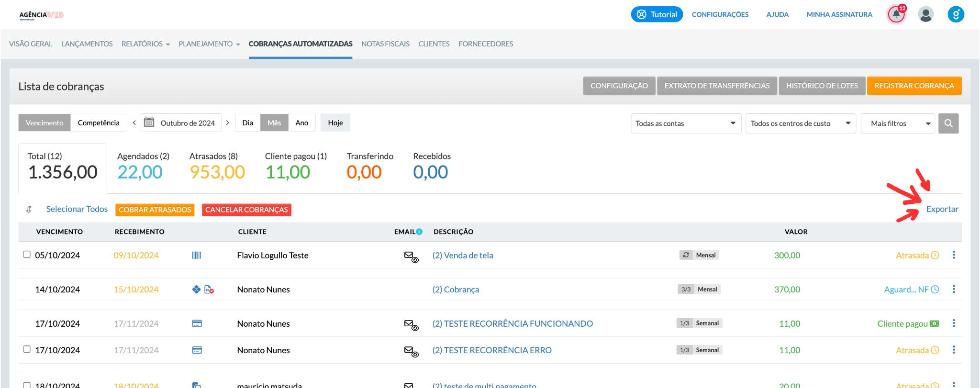Screen dimensions: 980x388
Task: Click the money icon next to Cliente pagou status
Action: (x=934, y=324)
